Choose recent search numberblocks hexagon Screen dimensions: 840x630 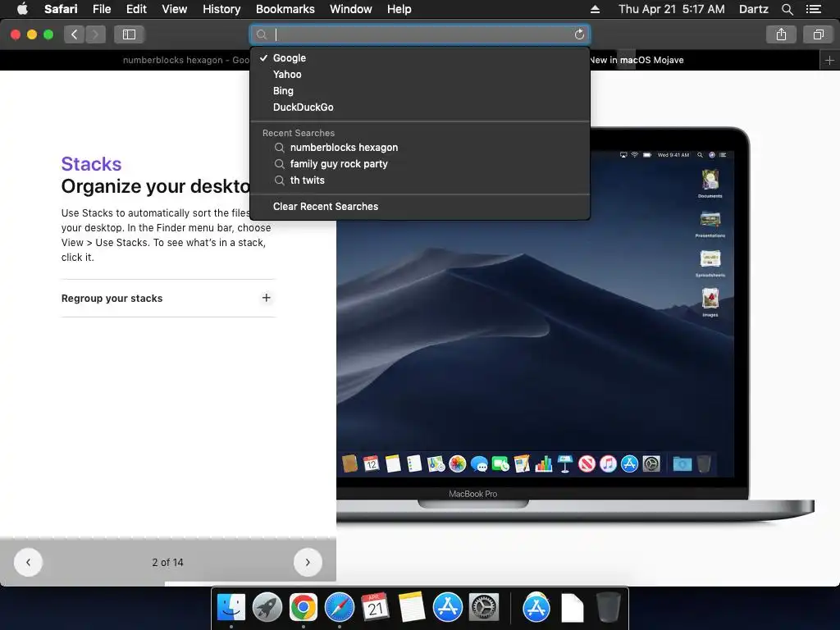pyautogui.click(x=420, y=148)
